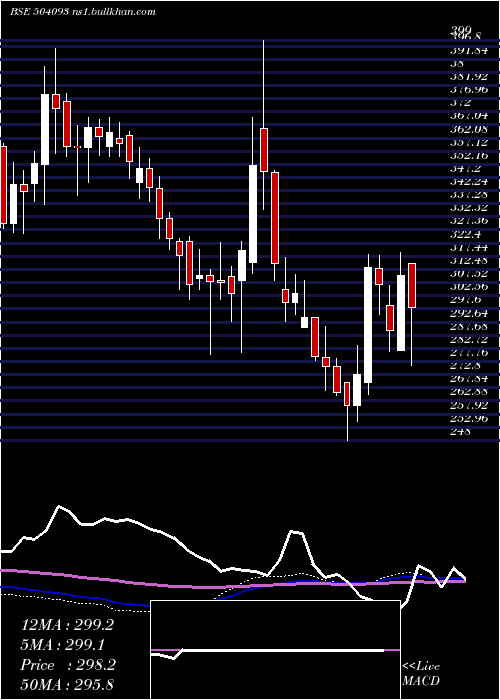This screenshot has height=700, width=500.
Task: Click the 50MA : 295.8 value
Action: click(67, 684)
